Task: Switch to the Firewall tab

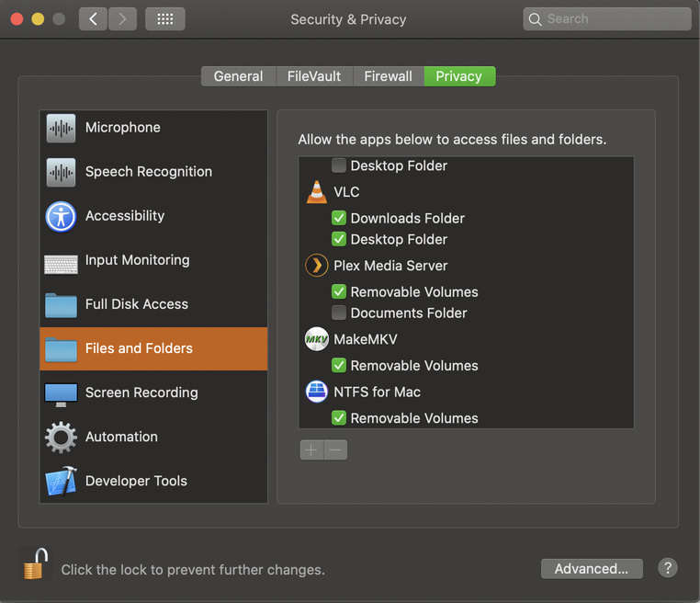Action: click(x=389, y=76)
